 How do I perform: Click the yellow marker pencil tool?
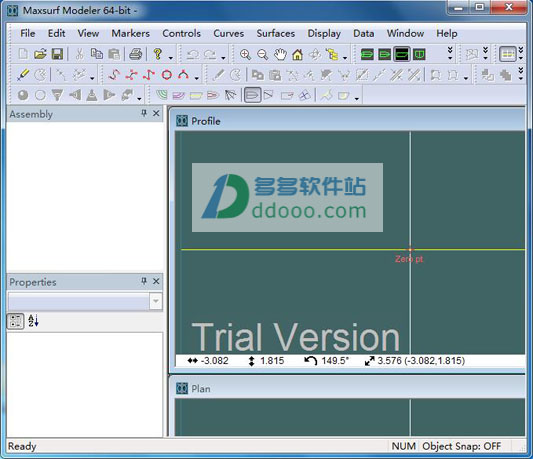23,75
